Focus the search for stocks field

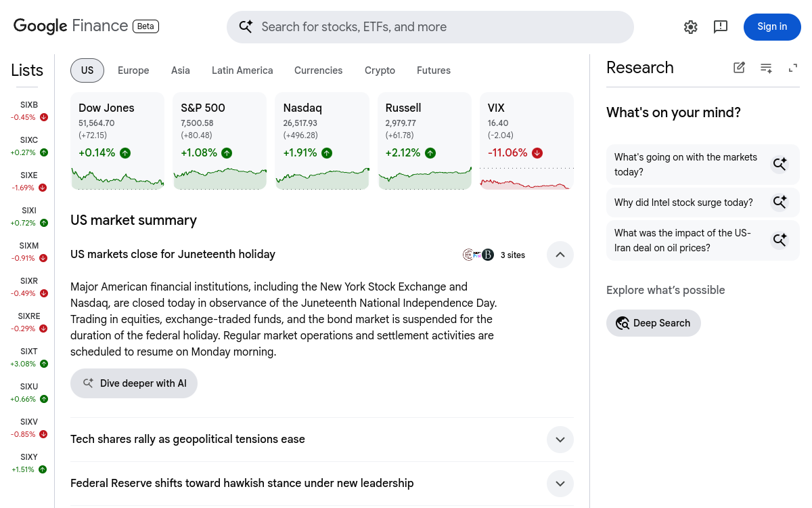click(x=430, y=27)
